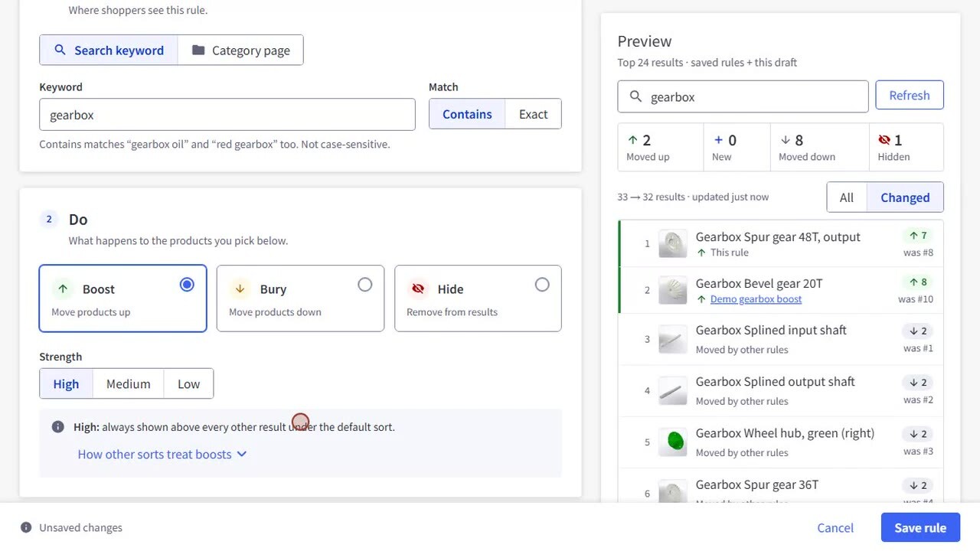Expand How other sorts treat boosts

(x=162, y=455)
